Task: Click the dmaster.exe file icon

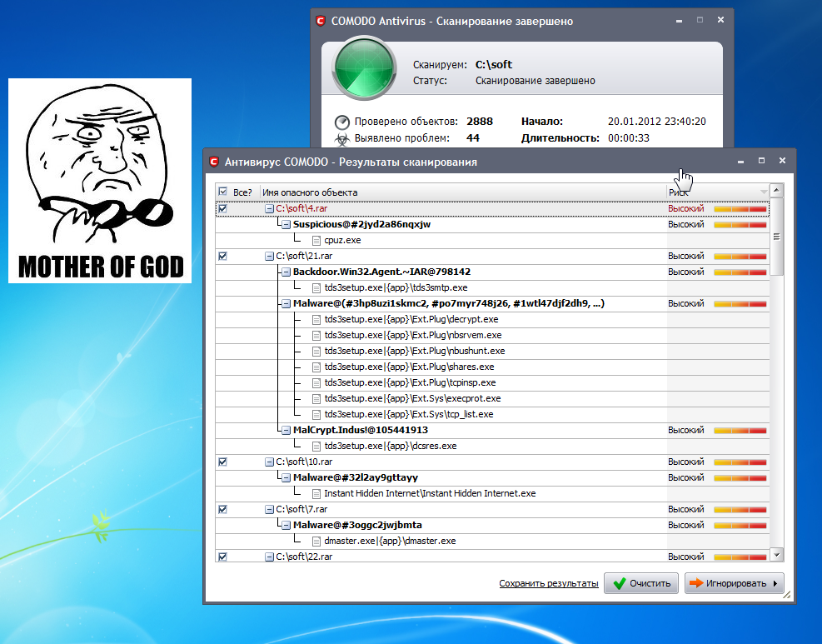Action: point(316,542)
